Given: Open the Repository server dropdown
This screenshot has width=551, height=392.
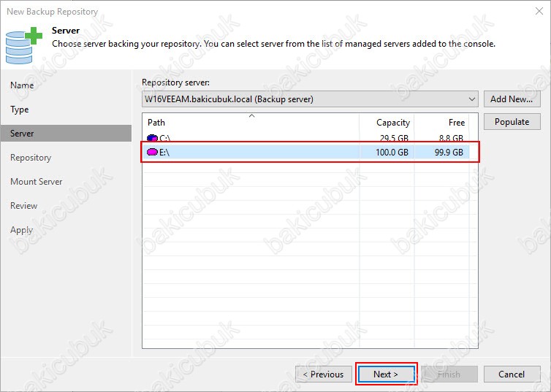Looking at the screenshot, I should [311, 99].
